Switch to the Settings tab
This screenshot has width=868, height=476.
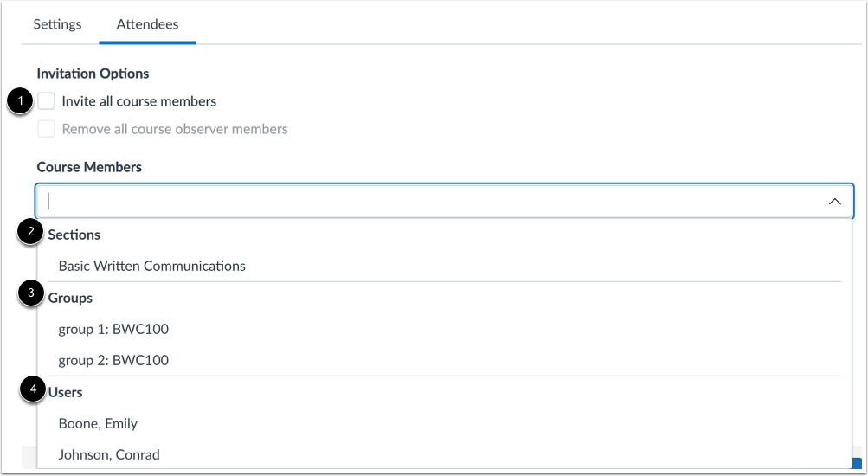point(58,24)
